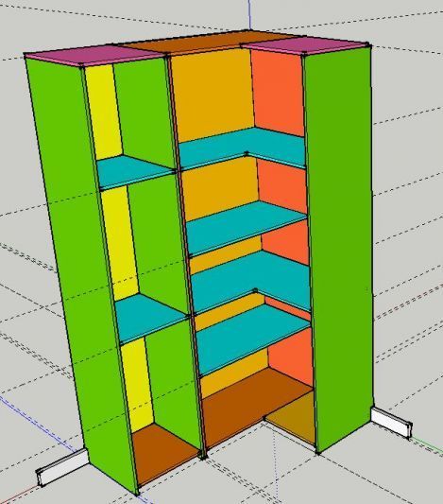Click the top orange back panel
The height and width of the screenshot is (504, 443).
pyautogui.click(x=213, y=95)
